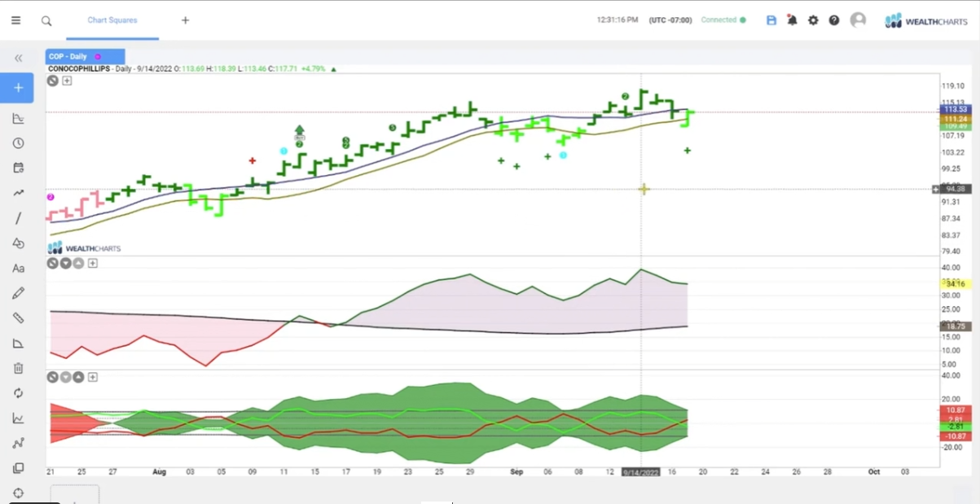Move the middle indicator panel up
This screenshot has width=980, height=504.
tap(78, 263)
